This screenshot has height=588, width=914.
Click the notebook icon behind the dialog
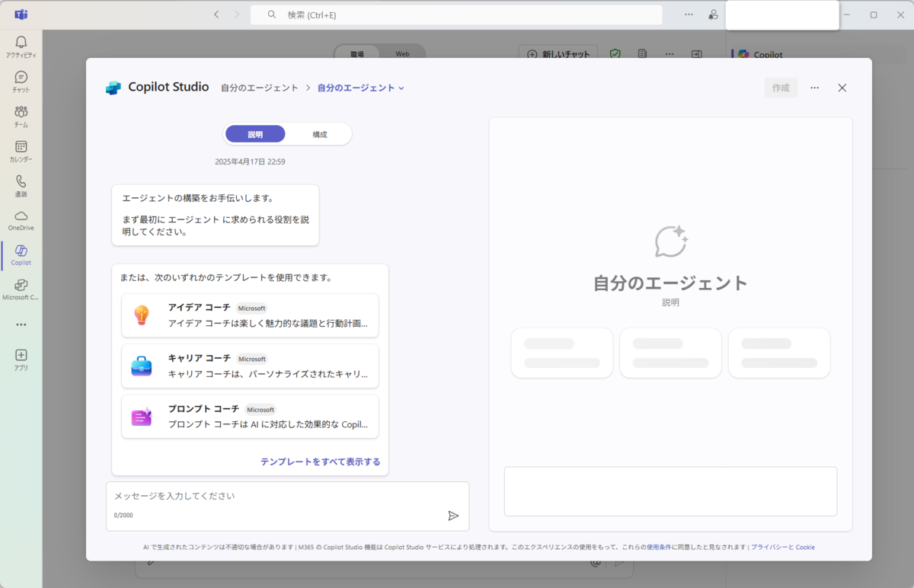point(643,54)
